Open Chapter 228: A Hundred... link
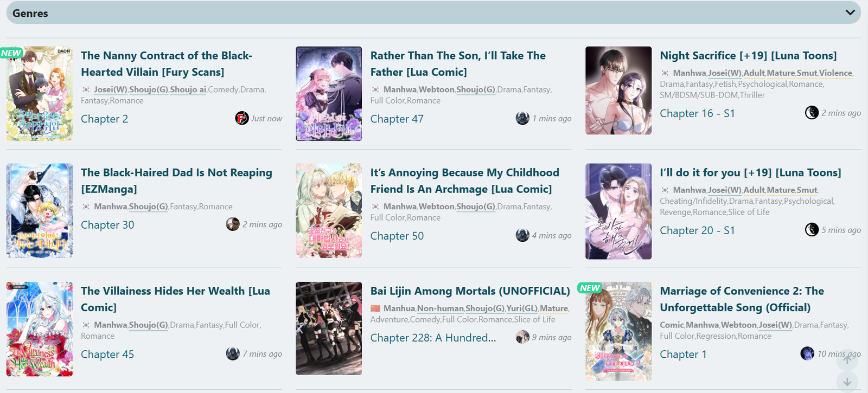Screen dimensions: 868x393 click(x=433, y=338)
